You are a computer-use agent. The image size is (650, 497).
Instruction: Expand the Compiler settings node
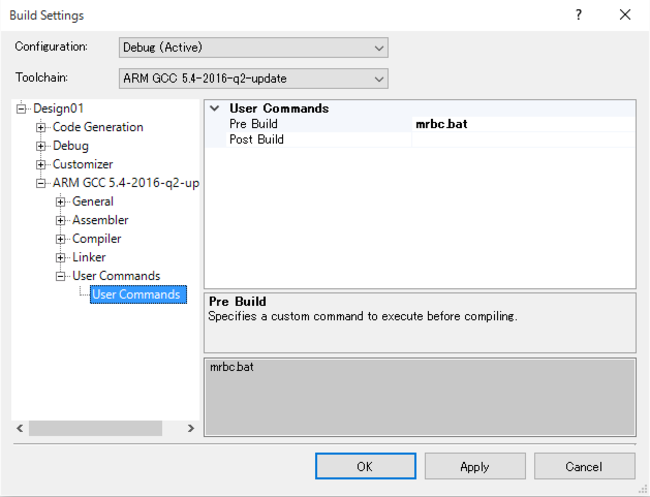pyautogui.click(x=61, y=239)
